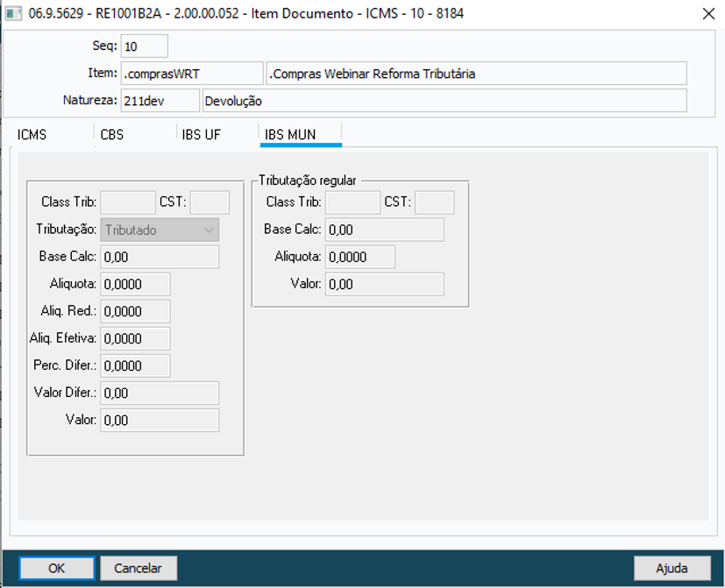This screenshot has width=725, height=588.
Task: Click the Perc. Difer. label
Action: [65, 365]
